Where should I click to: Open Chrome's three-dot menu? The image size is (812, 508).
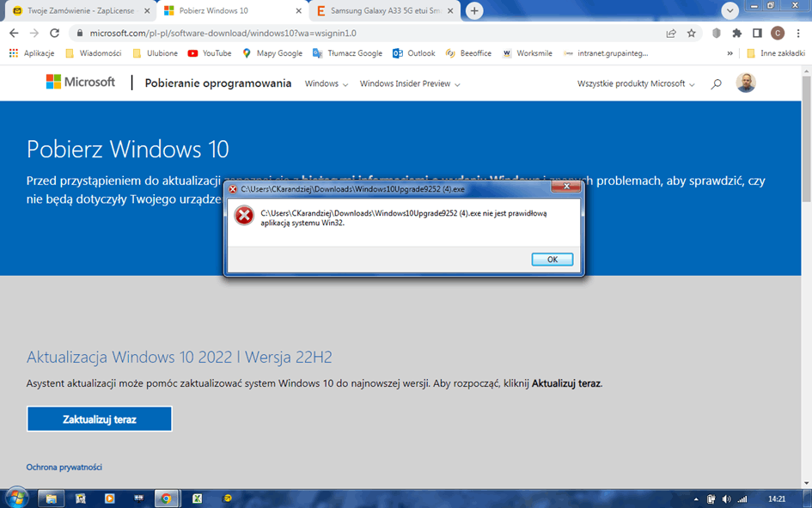point(798,34)
